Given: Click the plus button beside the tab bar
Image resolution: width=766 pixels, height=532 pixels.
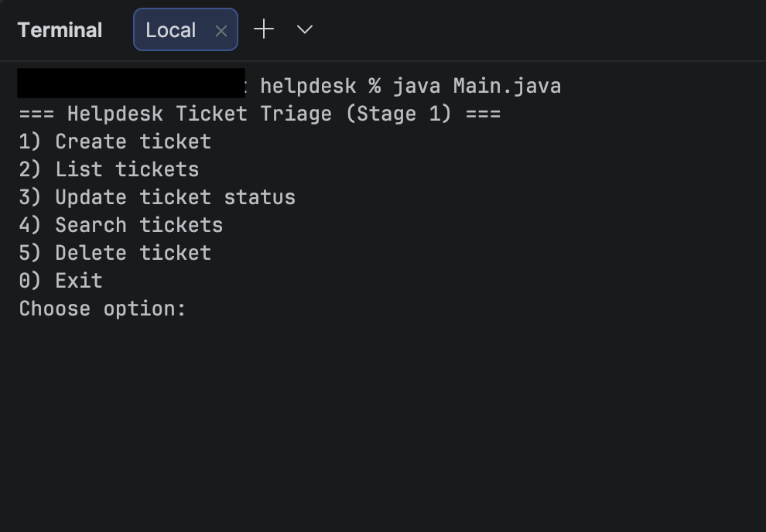Looking at the screenshot, I should click(263, 29).
